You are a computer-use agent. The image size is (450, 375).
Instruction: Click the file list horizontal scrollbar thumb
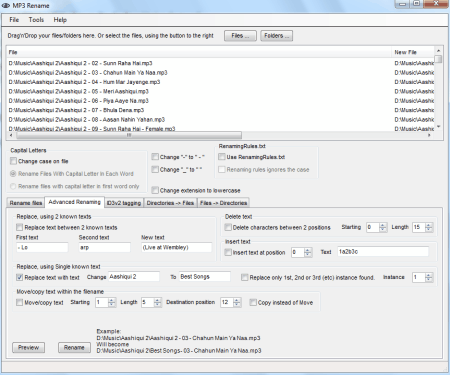coord(129,135)
